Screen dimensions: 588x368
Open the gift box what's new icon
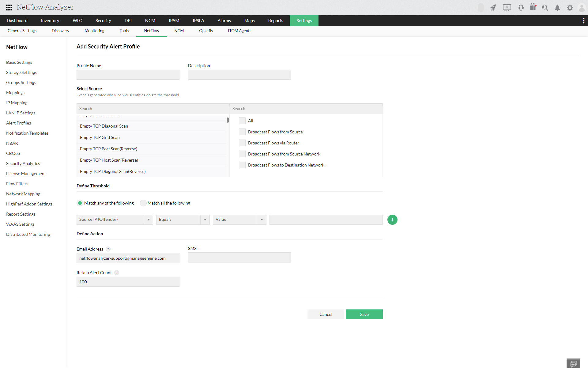coord(533,7)
